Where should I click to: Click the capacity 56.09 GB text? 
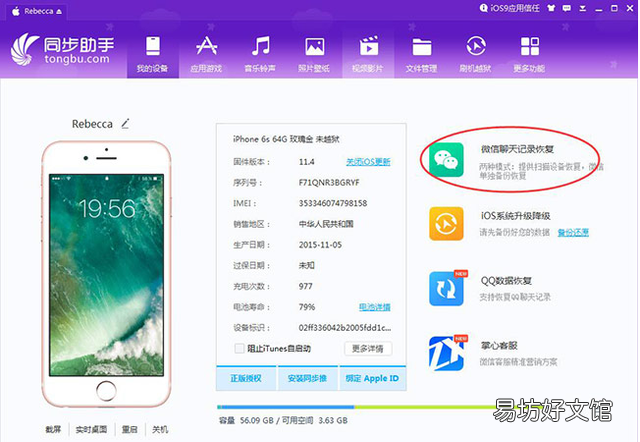pos(258,420)
